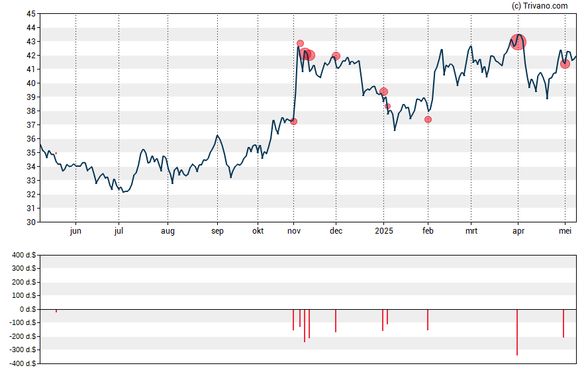588x374 pixels.
Task: Click the price axis value 43
Action: click(x=31, y=42)
